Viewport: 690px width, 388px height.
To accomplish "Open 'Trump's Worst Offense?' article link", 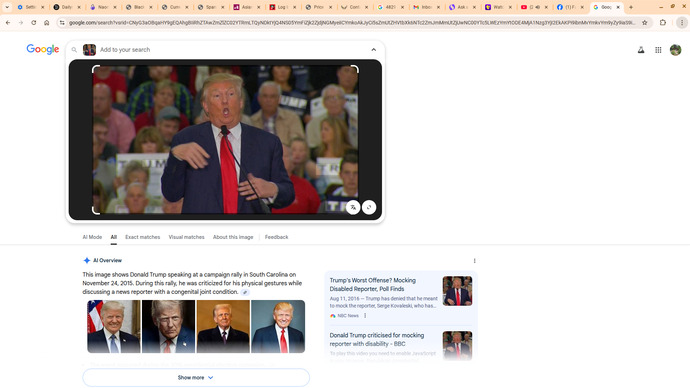I will 373,285.
